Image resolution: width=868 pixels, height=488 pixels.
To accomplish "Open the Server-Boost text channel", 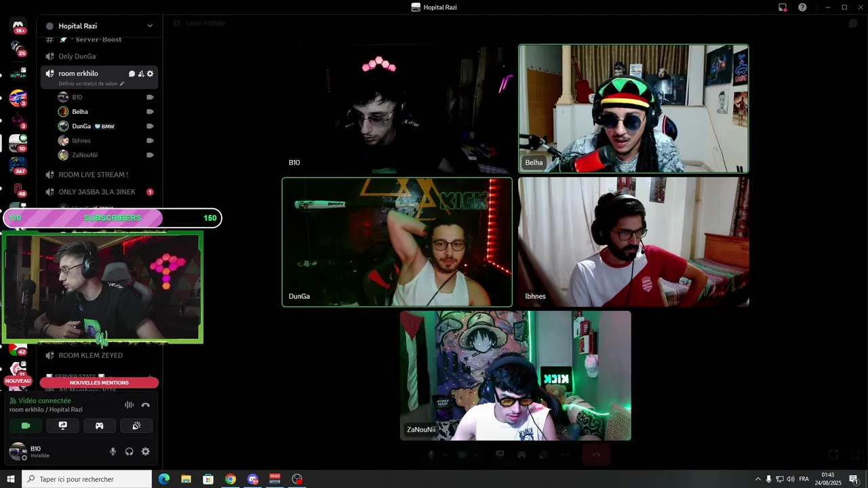I will click(x=100, y=39).
